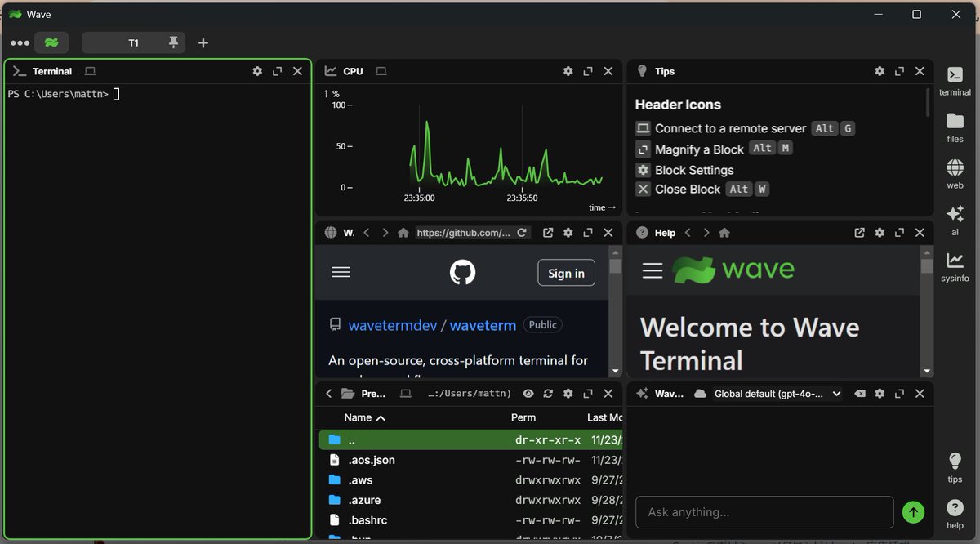Refresh the file listing in Preview block
The image size is (980, 544).
548,394
